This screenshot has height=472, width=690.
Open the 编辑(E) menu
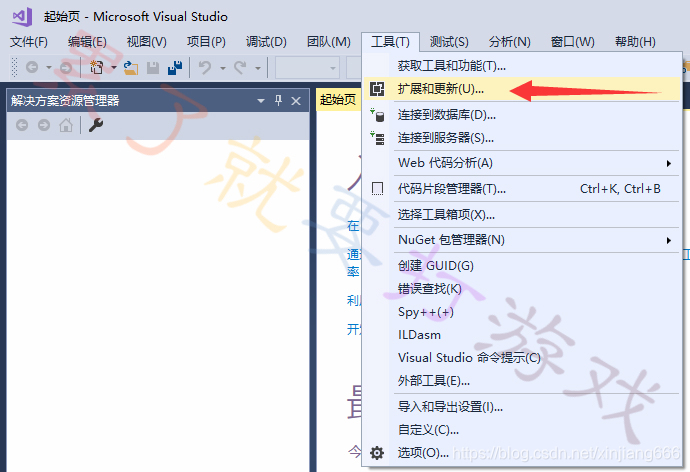coord(87,42)
